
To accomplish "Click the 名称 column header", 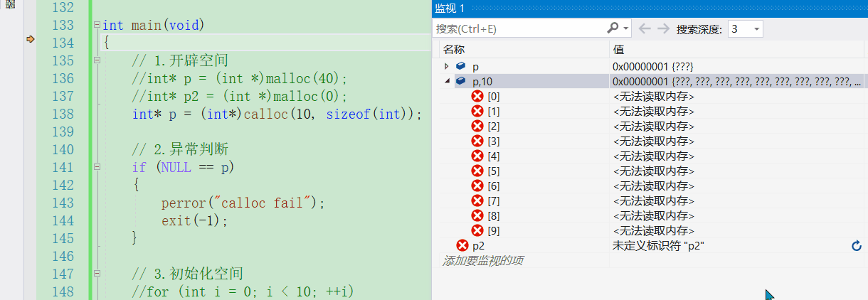I will coord(454,50).
